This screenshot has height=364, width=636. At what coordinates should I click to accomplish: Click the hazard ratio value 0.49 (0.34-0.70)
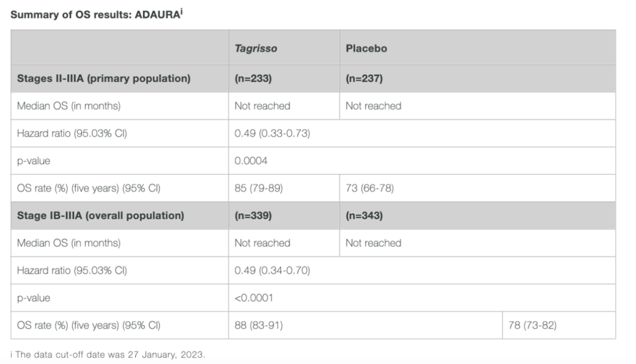[x=272, y=270]
